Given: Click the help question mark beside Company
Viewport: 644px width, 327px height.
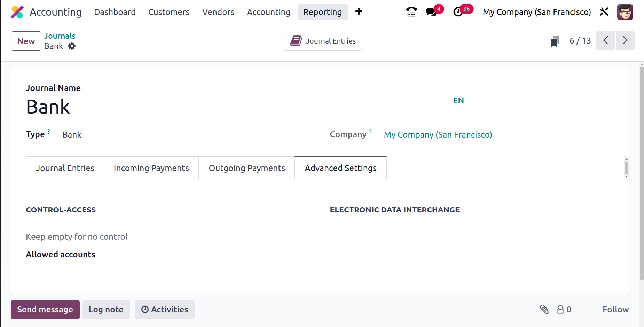Looking at the screenshot, I should pos(370,132).
